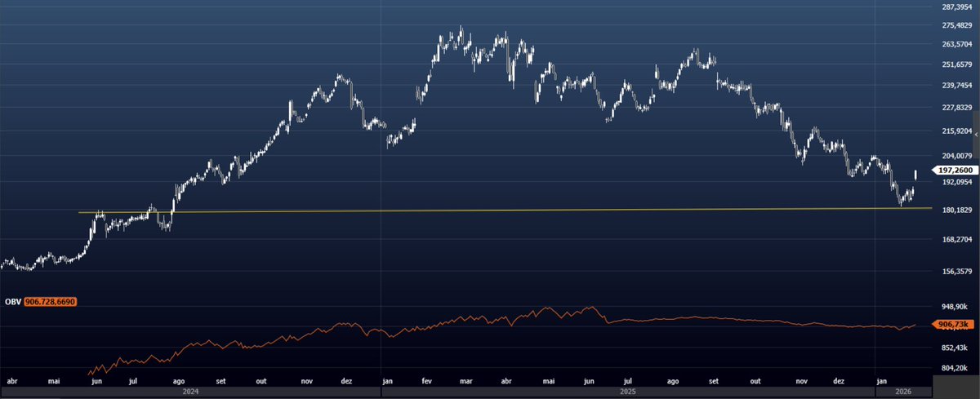Select the abr label of year 2024
The image size is (980, 399).
12,380
